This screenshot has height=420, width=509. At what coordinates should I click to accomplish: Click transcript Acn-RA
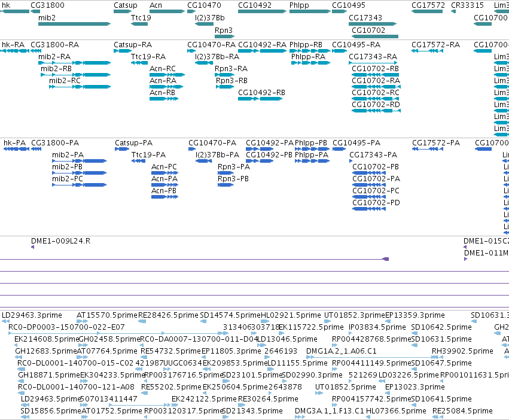(x=166, y=87)
